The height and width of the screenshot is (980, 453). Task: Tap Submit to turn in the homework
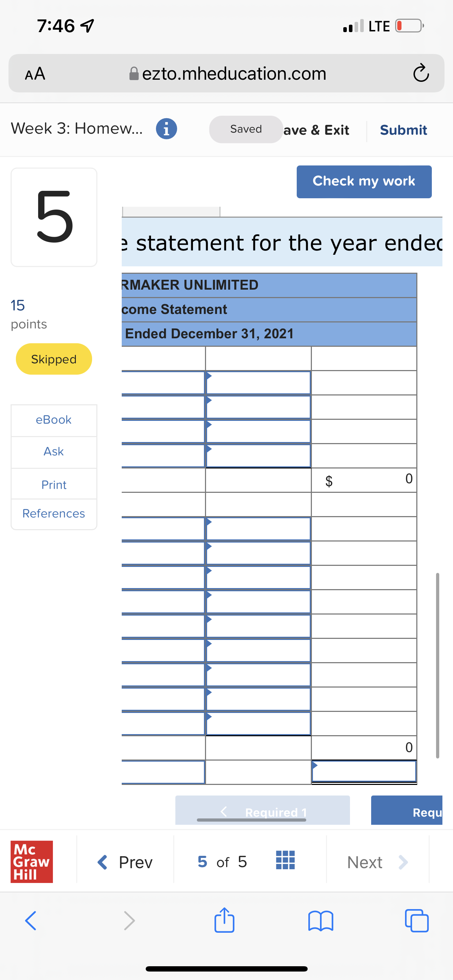pos(403,130)
